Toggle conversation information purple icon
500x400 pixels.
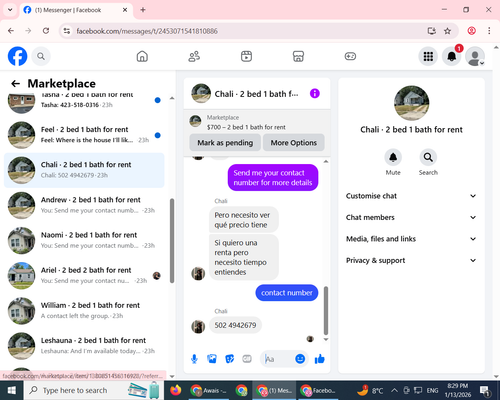click(315, 93)
